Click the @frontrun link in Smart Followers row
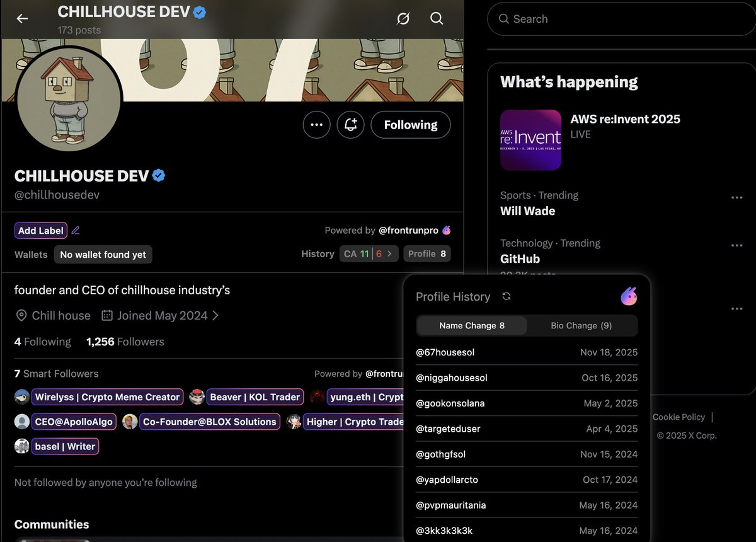Image resolution: width=756 pixels, height=542 pixels. coord(384,374)
